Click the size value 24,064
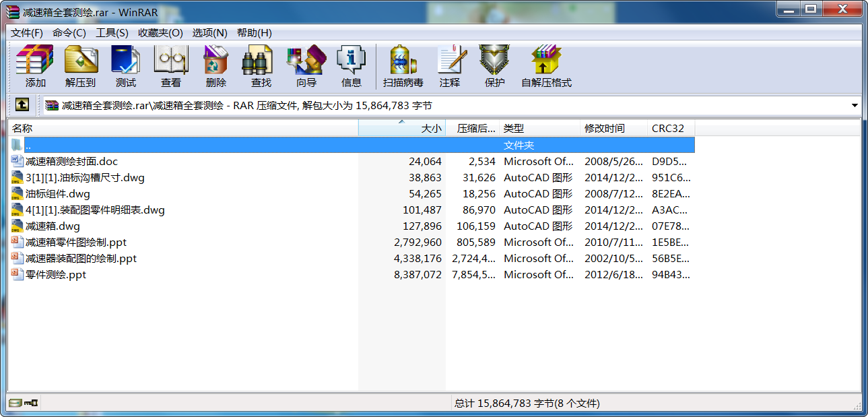Viewport: 868px width, 417px height. click(x=425, y=161)
